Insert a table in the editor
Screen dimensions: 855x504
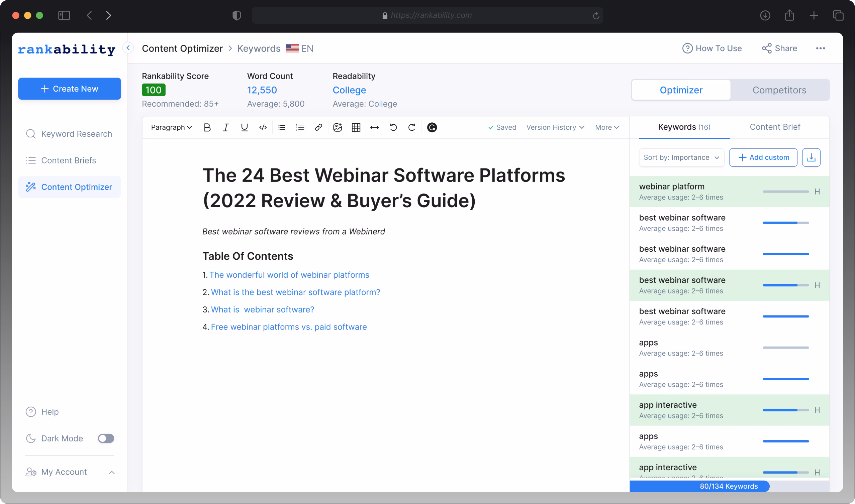coord(356,127)
